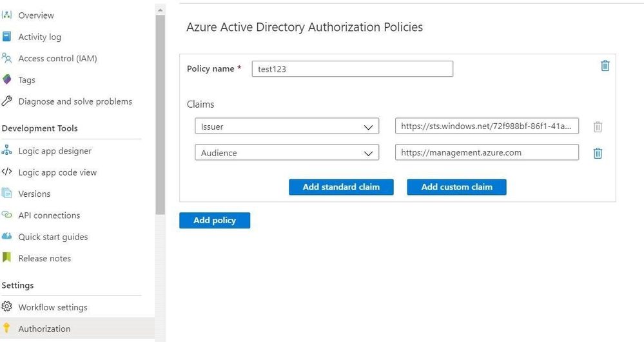Click the Quick start guides cloud icon
This screenshot has width=644, height=342.
[x=6, y=236]
